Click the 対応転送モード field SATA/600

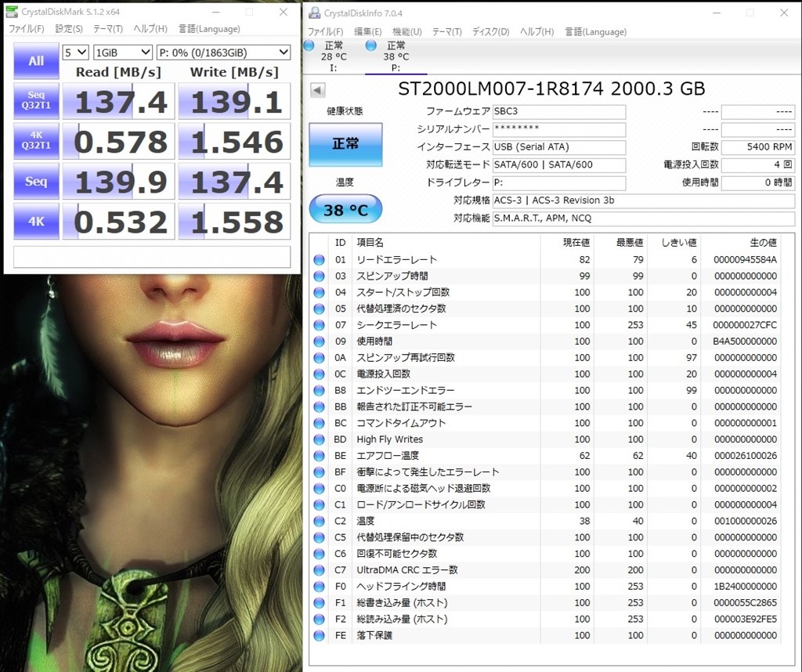559,165
